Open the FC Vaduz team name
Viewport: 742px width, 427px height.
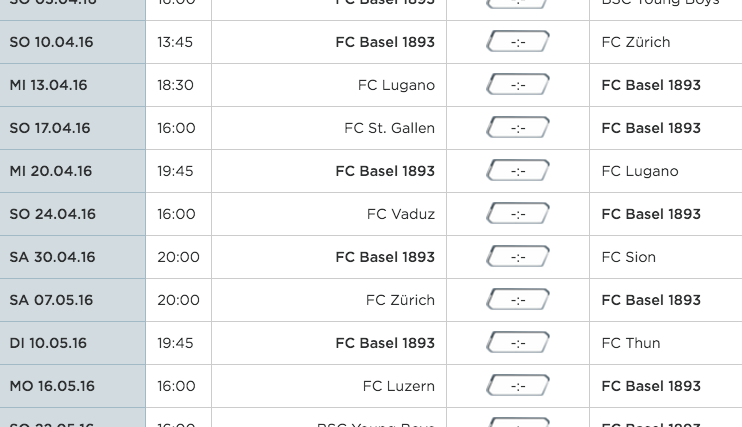point(400,214)
